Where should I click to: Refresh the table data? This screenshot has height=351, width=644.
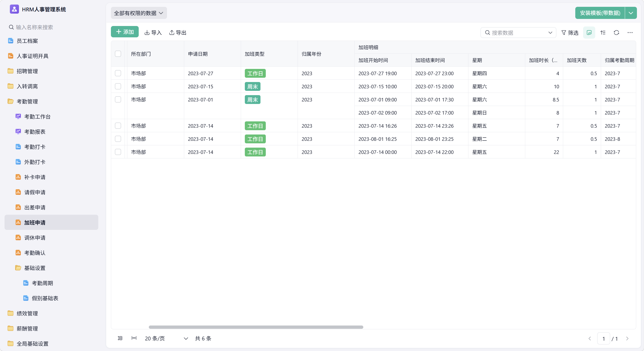[x=616, y=33]
